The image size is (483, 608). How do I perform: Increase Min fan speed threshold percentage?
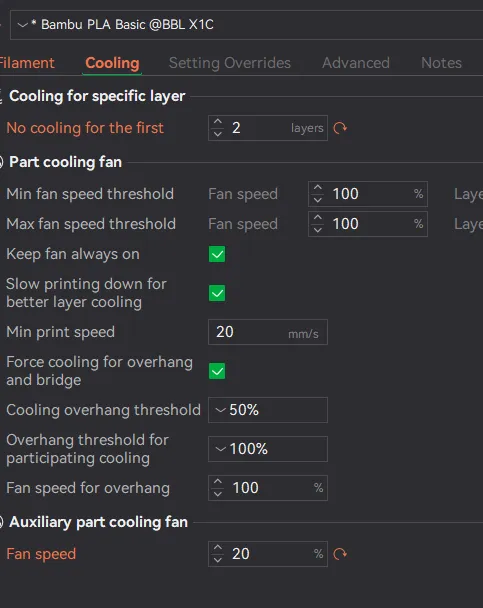[x=318, y=188]
